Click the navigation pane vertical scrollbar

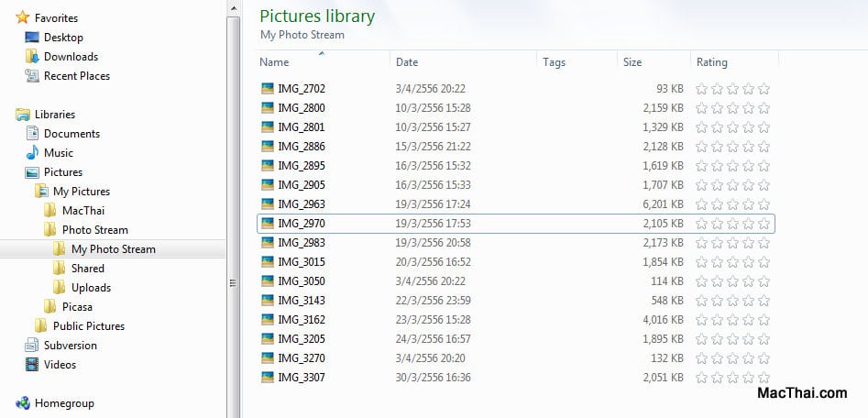pos(233,211)
